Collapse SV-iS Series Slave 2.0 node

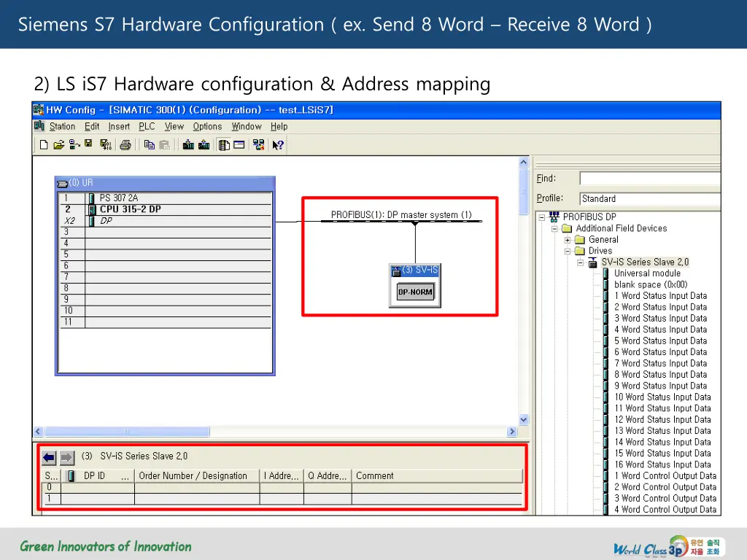click(x=580, y=262)
